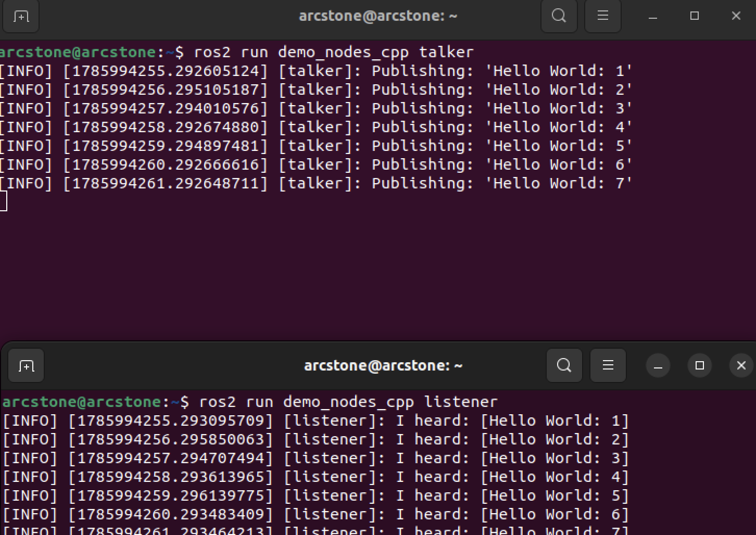756x535 pixels.
Task: Click the 'ros2 run demo_nodes_cpp talker' command
Action: tap(334, 53)
